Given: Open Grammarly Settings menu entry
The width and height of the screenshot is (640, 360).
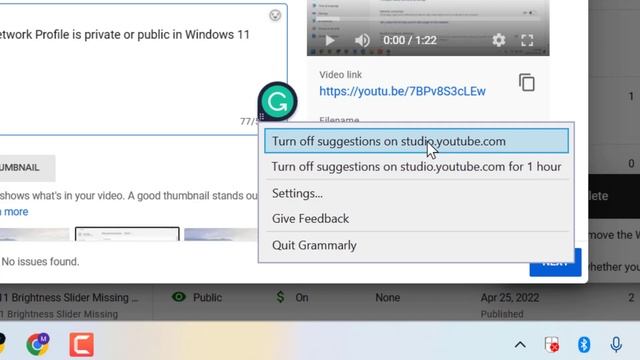Looking at the screenshot, I should point(416,193).
